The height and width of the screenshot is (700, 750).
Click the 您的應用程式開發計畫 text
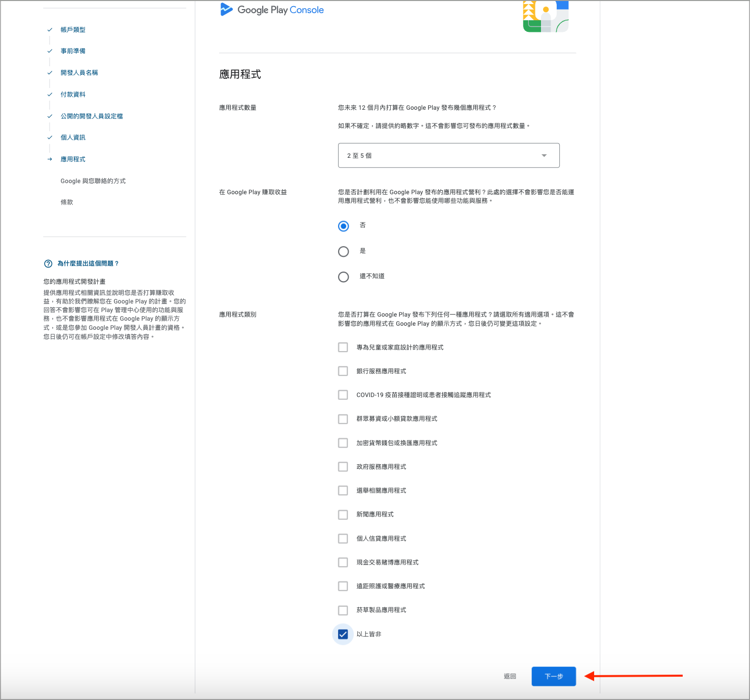point(74,282)
